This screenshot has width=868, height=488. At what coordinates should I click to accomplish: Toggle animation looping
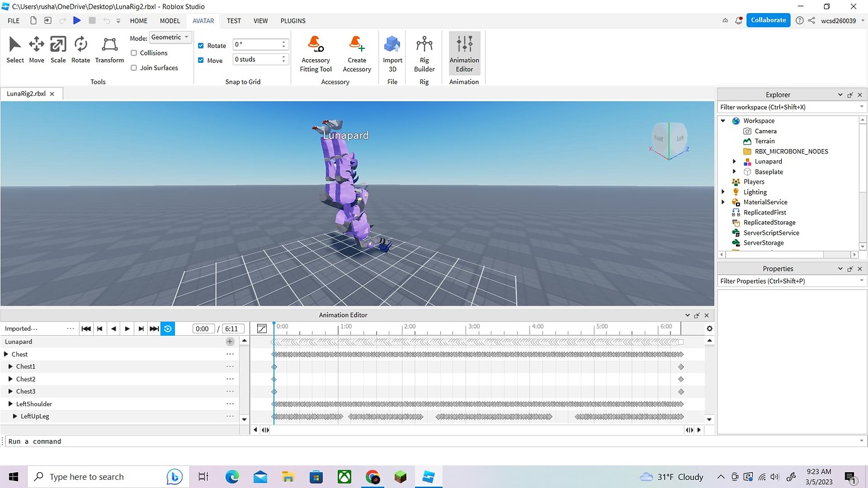pos(168,329)
